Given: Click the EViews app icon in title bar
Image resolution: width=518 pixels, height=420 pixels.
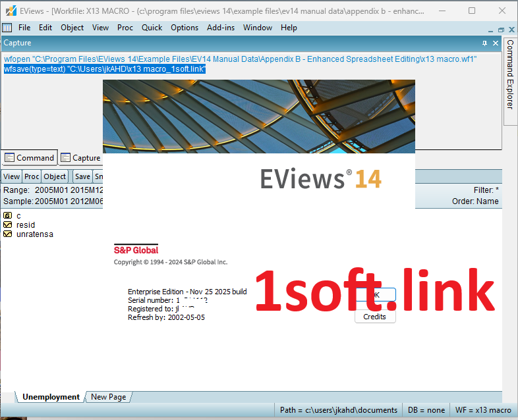Looking at the screenshot, I should point(11,11).
